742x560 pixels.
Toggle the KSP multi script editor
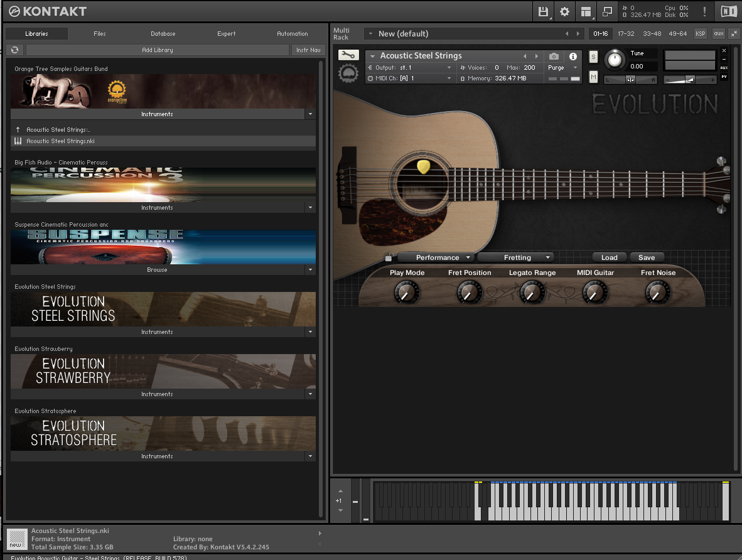pyautogui.click(x=701, y=34)
